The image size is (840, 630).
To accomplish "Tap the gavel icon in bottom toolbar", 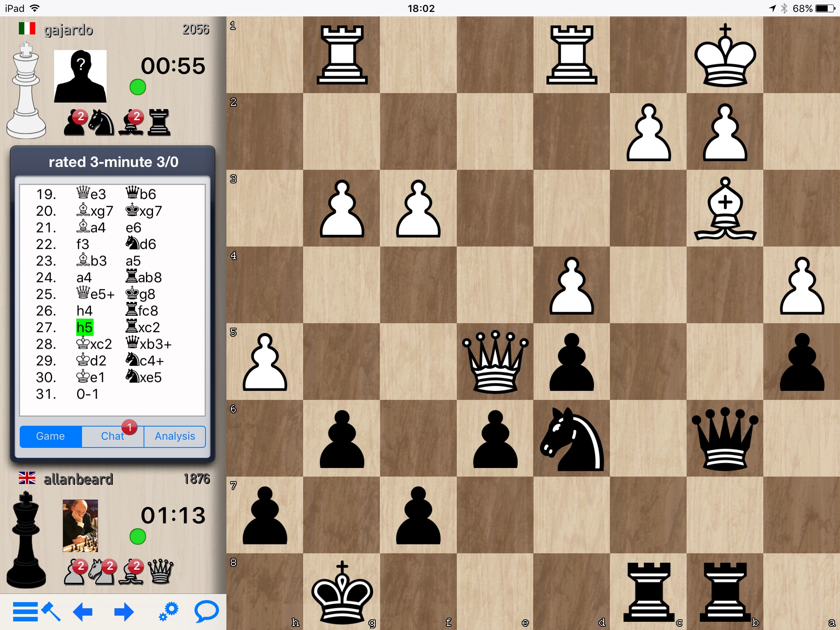I will click(x=51, y=612).
